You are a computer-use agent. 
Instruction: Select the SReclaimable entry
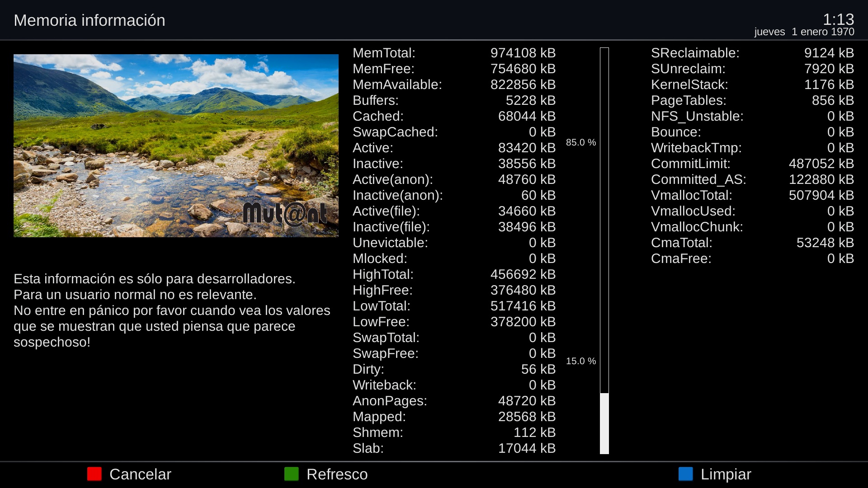695,53
